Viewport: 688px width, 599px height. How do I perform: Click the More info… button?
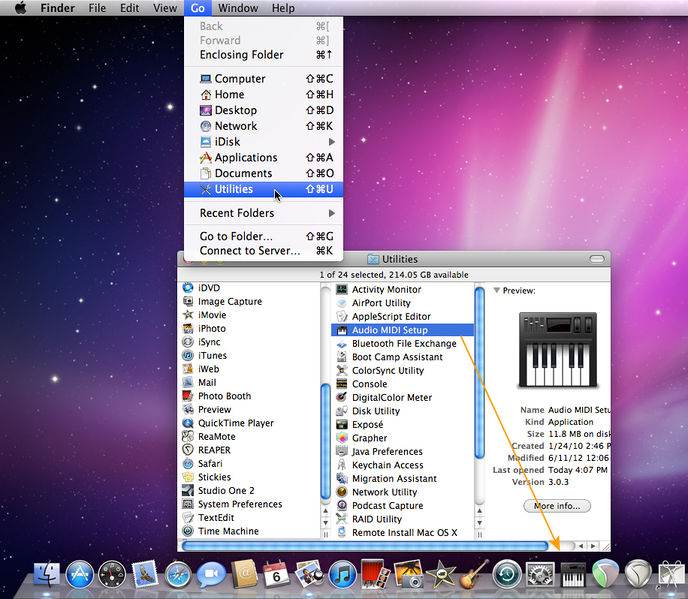point(557,506)
